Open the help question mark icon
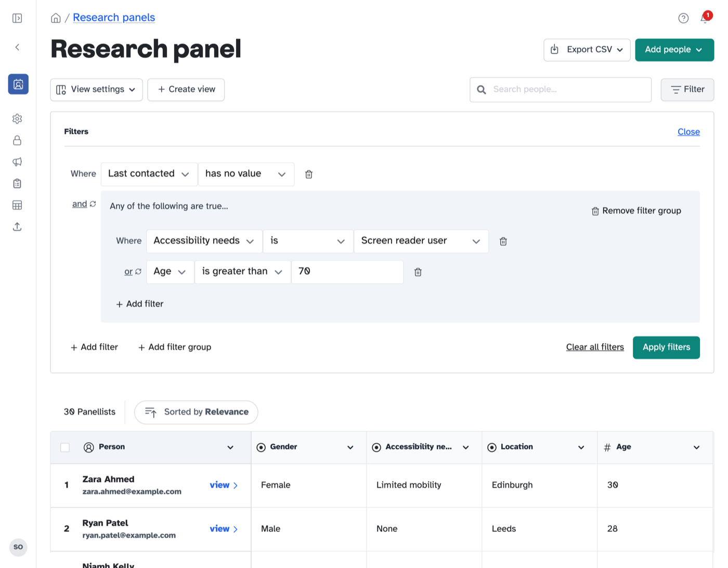 pos(683,18)
